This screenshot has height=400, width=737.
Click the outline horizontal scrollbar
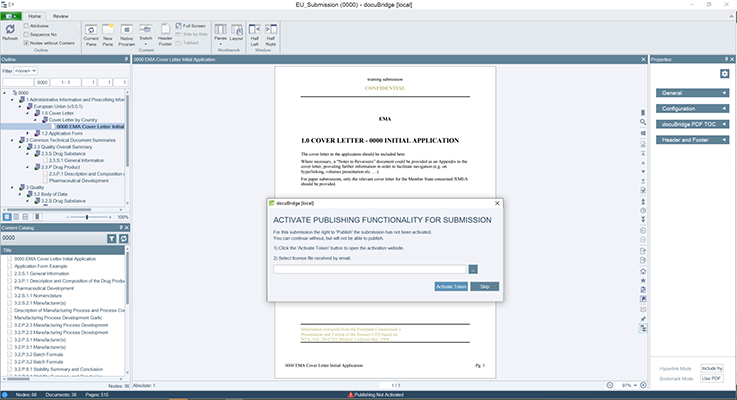(49, 210)
